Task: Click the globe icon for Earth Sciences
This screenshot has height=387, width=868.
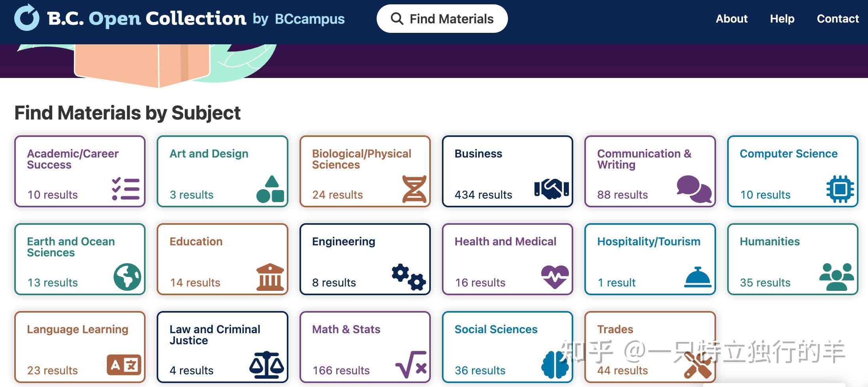Action: click(127, 277)
